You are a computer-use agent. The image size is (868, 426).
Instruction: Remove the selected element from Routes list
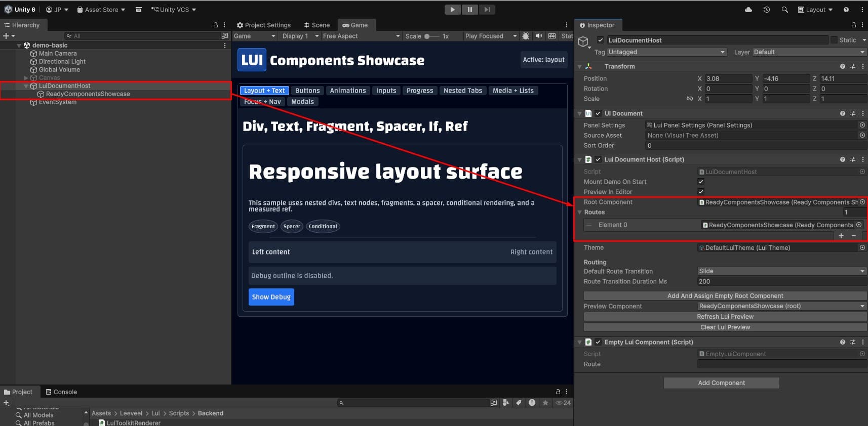tap(854, 236)
